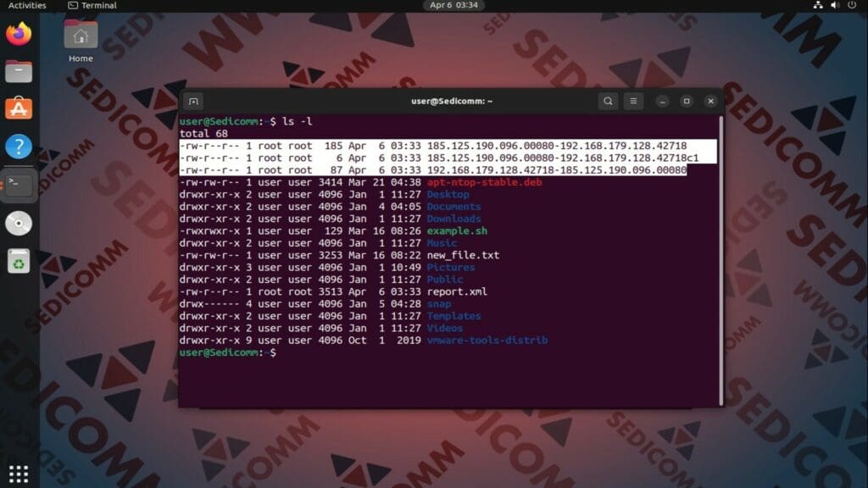Click the file name ending 42718c1
868x488 pixels.
(x=563, y=158)
